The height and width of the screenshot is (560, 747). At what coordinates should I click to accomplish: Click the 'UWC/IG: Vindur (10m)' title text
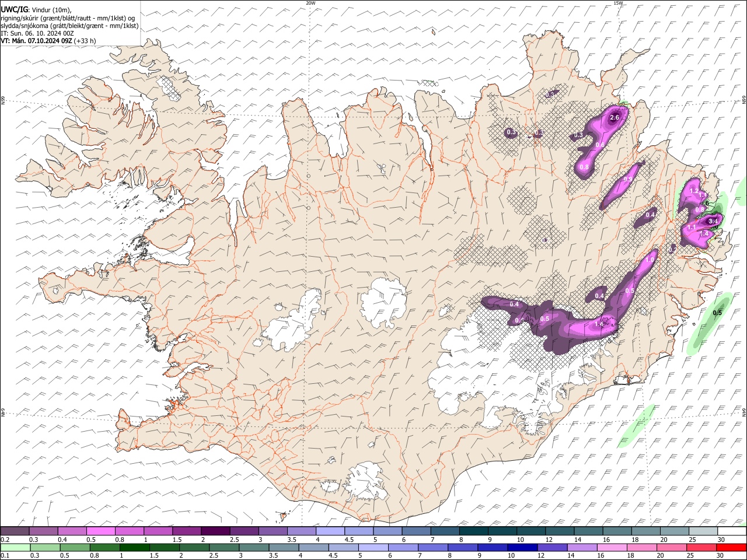[36, 10]
